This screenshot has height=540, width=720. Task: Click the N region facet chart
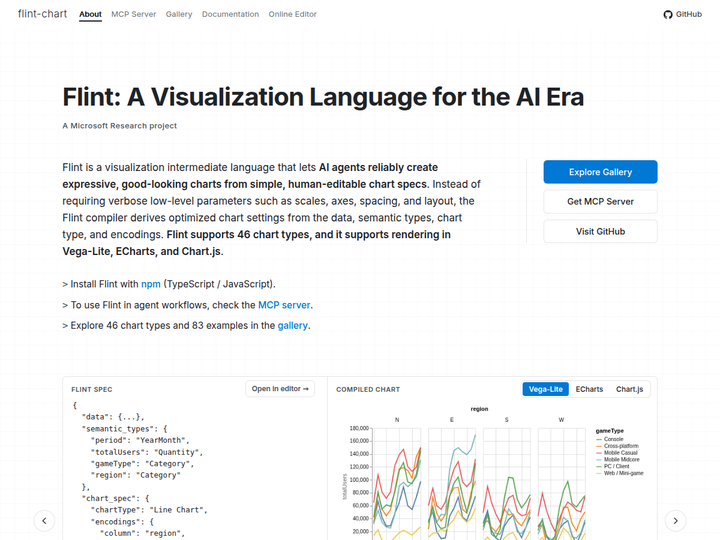[397, 484]
